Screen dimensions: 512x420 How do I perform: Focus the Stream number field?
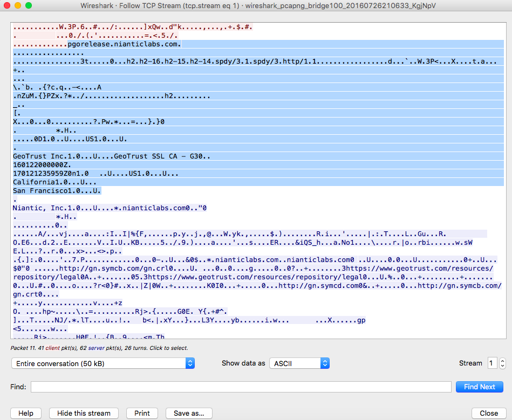pyautogui.click(x=493, y=363)
